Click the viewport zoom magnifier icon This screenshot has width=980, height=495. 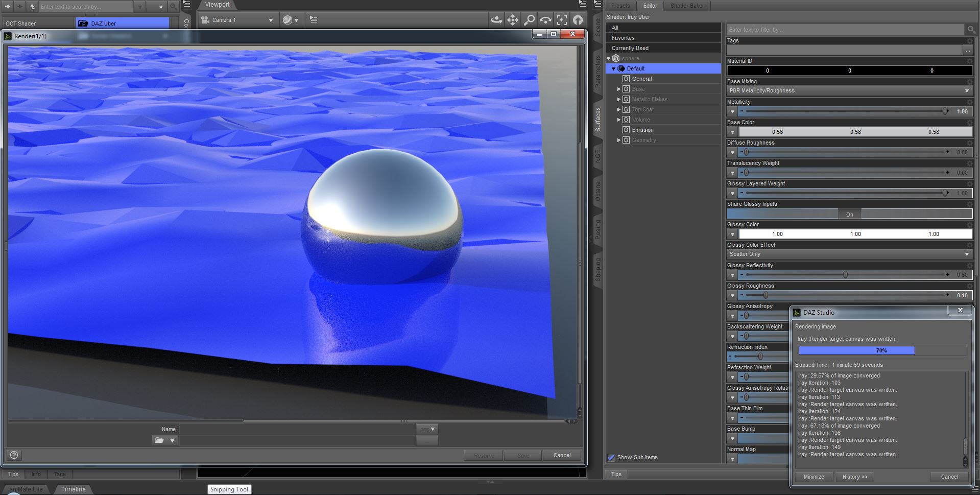(529, 20)
